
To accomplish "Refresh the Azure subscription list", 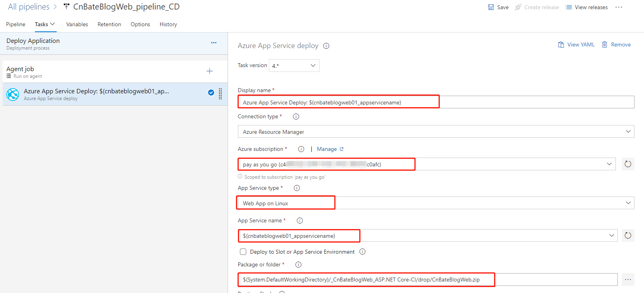I will pos(628,164).
